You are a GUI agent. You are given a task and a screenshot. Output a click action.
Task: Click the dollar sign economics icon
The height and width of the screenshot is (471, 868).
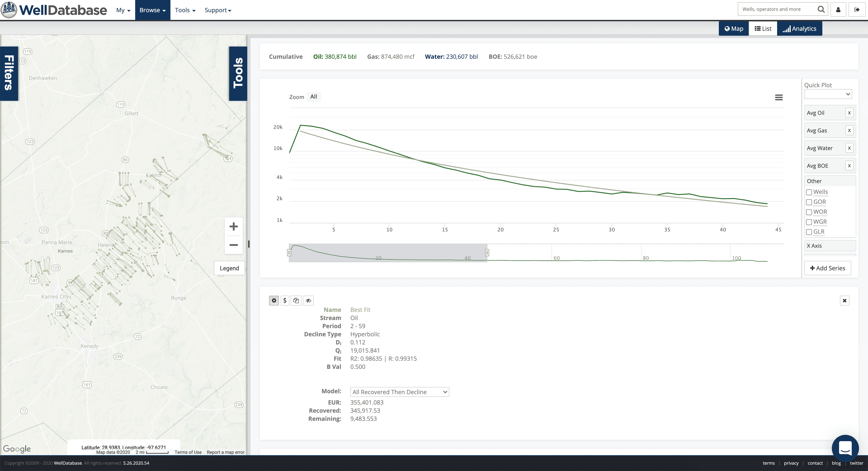[285, 301]
